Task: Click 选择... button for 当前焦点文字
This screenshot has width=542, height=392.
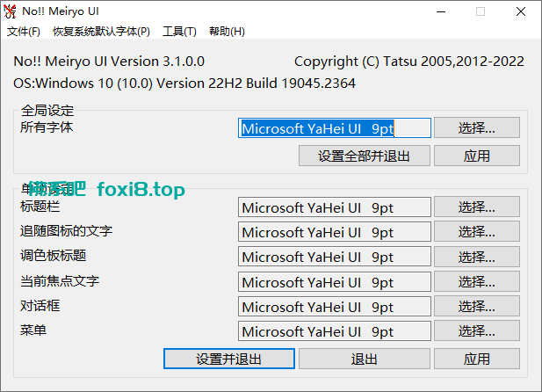Action: (x=477, y=281)
